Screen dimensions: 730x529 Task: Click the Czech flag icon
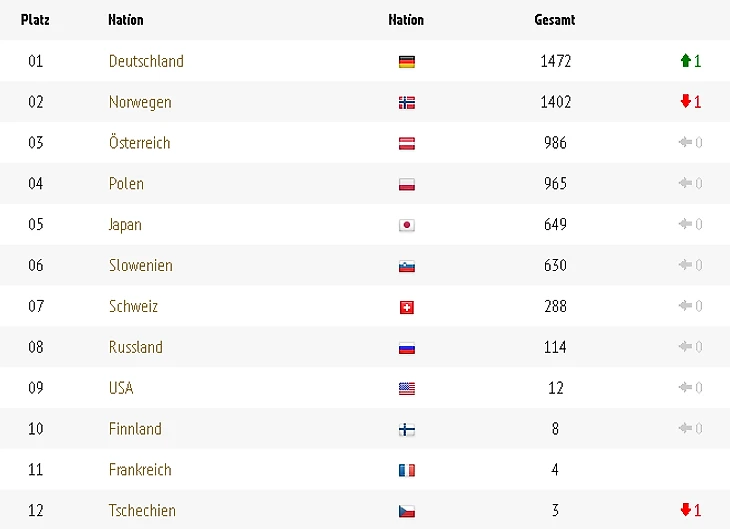[x=407, y=511]
